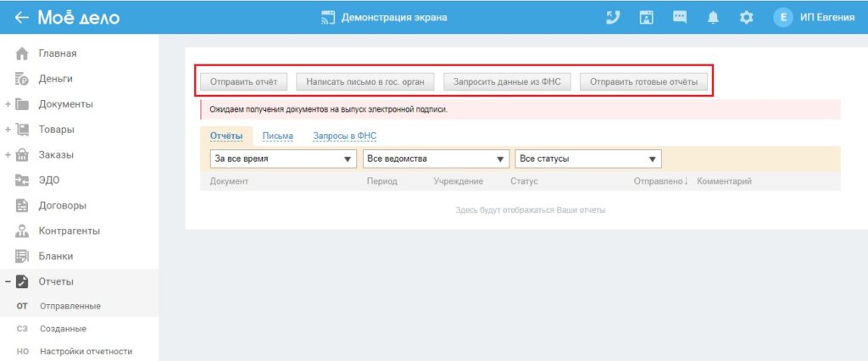Open the notifications bell
Screen dimensions: 868x361
click(x=713, y=18)
